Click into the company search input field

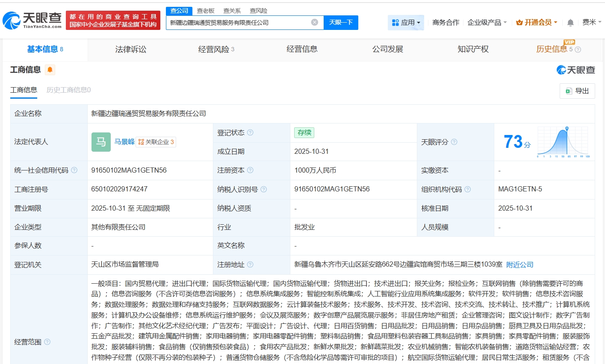coord(239,23)
